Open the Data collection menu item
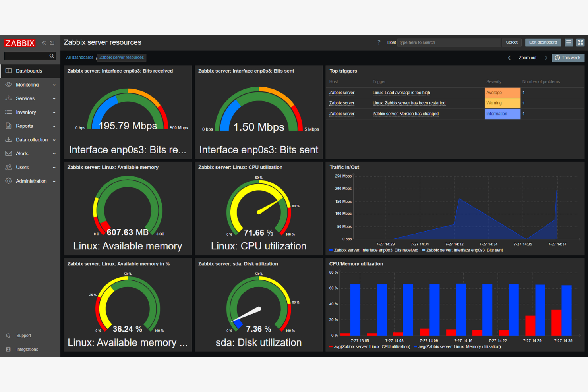Viewport: 588px width, 392px height. pos(30,140)
